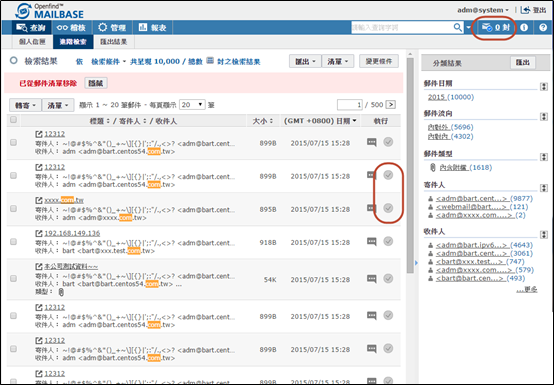This screenshot has width=554, height=385.
Task: Click the 內含附檔 (1618) link
Action: click(466, 167)
